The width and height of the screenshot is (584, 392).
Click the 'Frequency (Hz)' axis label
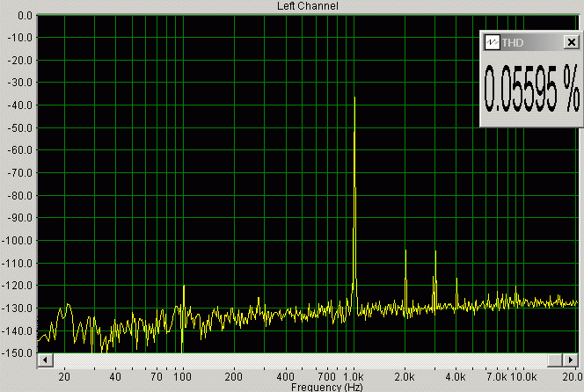326,387
